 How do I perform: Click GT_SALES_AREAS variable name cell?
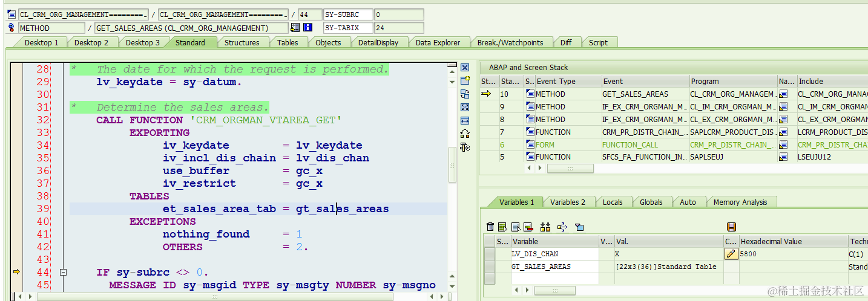pos(554,267)
